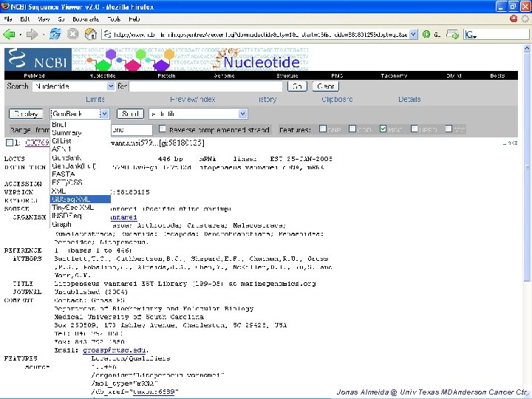Open the Protein link in the black bar
The height and width of the screenshot is (399, 532).
click(x=166, y=75)
